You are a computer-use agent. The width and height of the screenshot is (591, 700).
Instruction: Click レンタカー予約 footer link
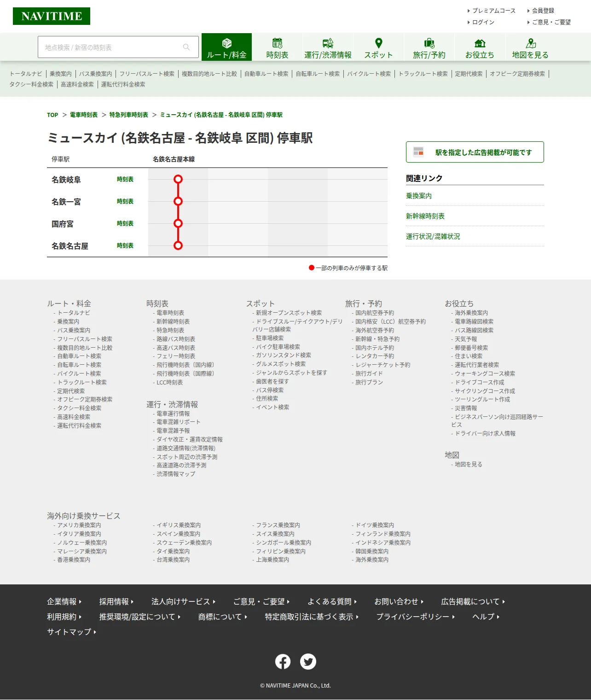pos(375,356)
